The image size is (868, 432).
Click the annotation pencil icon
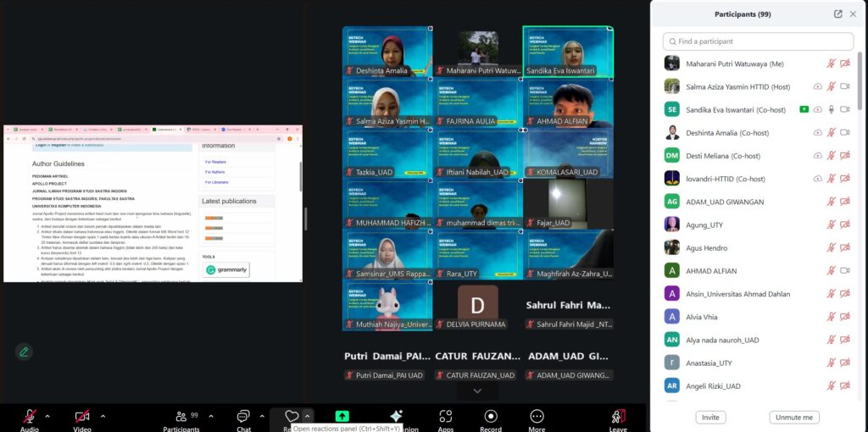tap(24, 352)
